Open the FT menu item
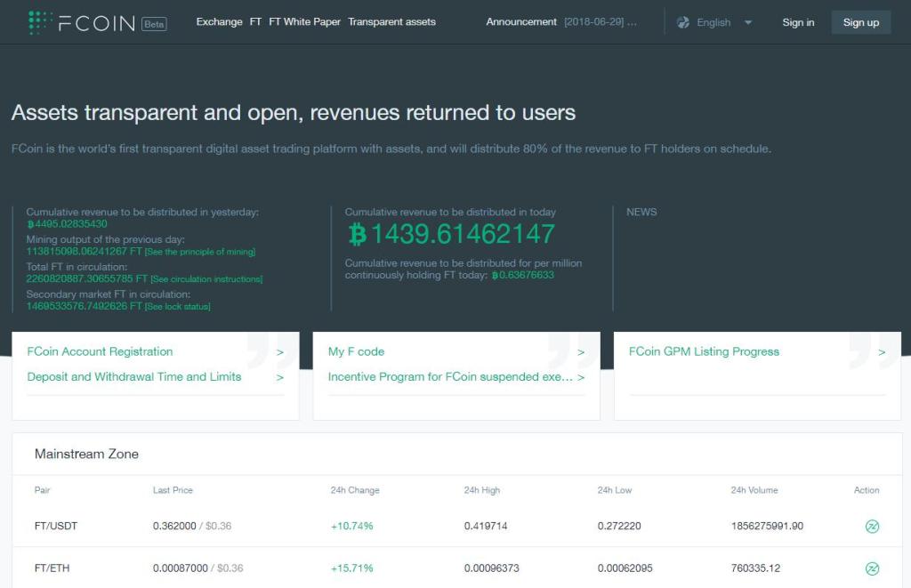The height and width of the screenshot is (588, 911). (255, 22)
